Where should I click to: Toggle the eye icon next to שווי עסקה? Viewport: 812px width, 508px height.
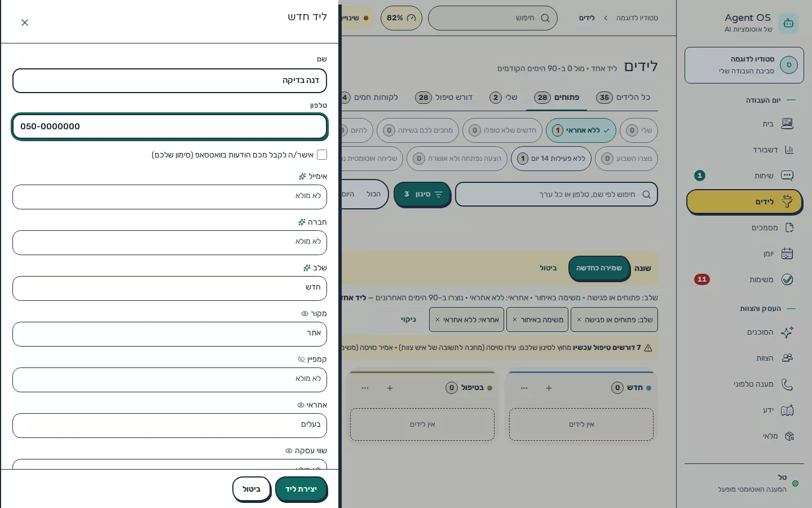pos(289,451)
